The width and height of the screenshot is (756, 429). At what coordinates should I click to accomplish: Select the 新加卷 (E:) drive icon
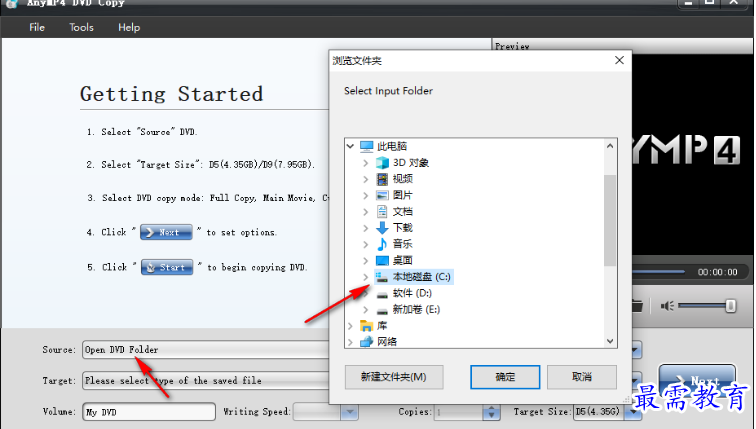382,310
